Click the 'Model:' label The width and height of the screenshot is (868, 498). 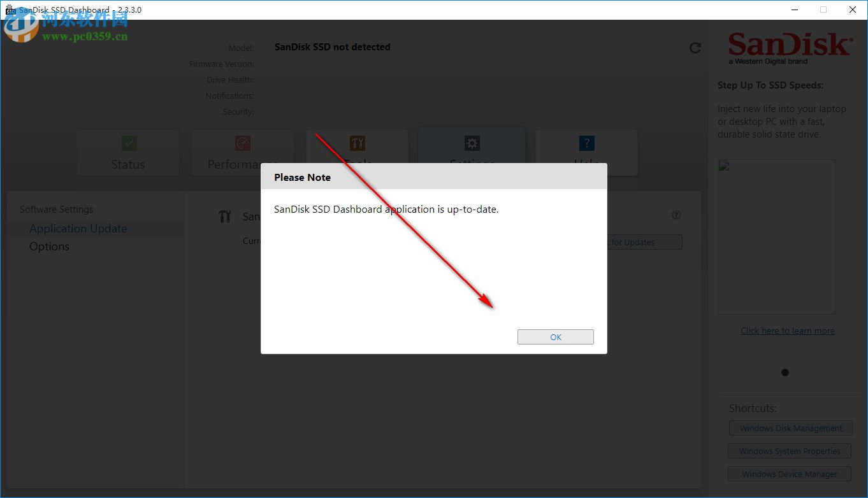click(x=241, y=48)
